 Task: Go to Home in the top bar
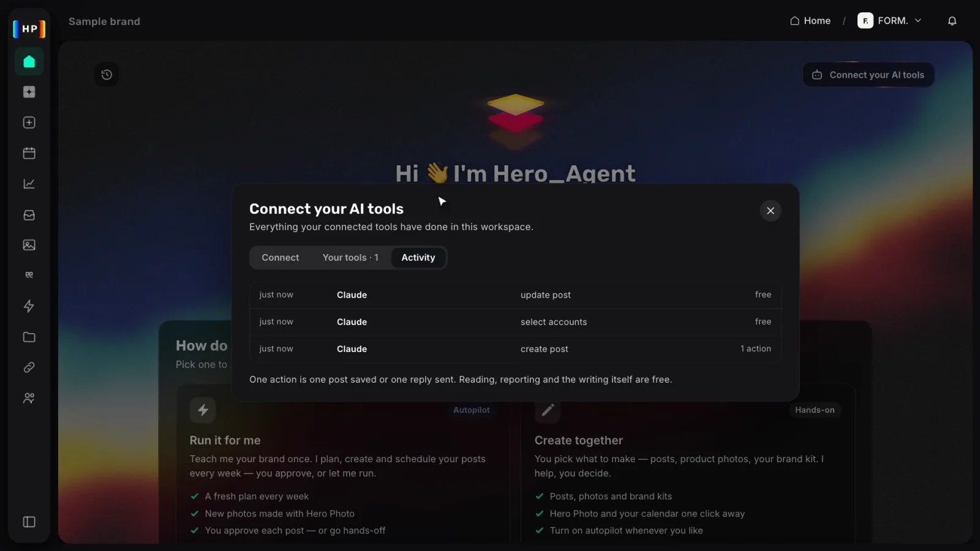click(x=810, y=21)
